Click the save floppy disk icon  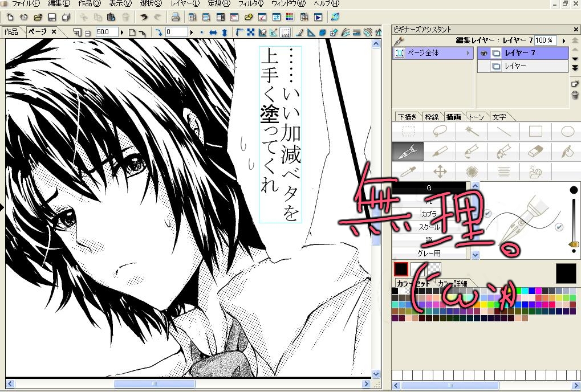tap(52, 17)
